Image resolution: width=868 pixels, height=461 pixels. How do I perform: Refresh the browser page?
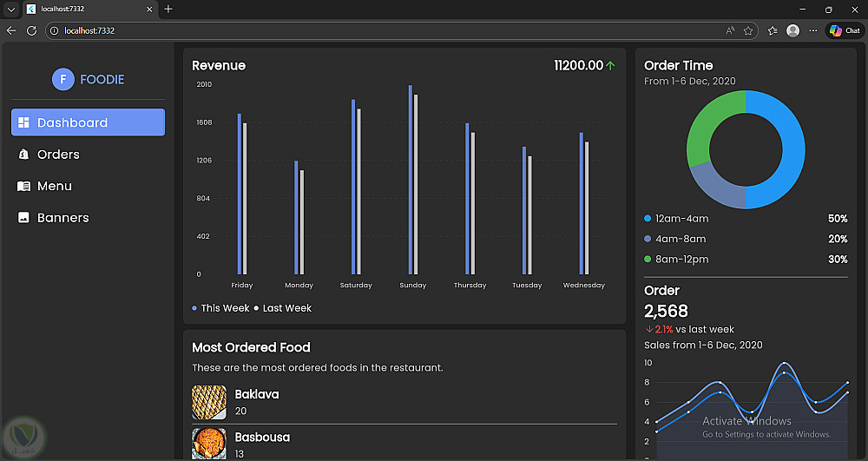tap(31, 30)
